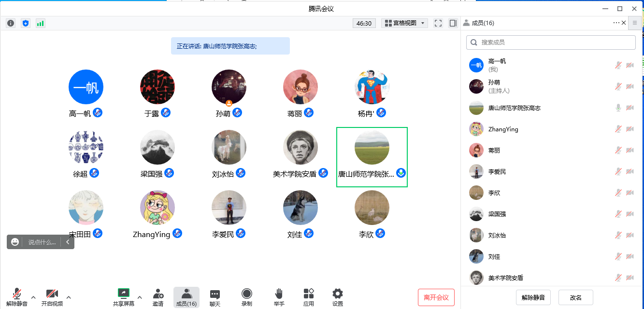
Task: Open 设置 settings
Action: point(338,297)
